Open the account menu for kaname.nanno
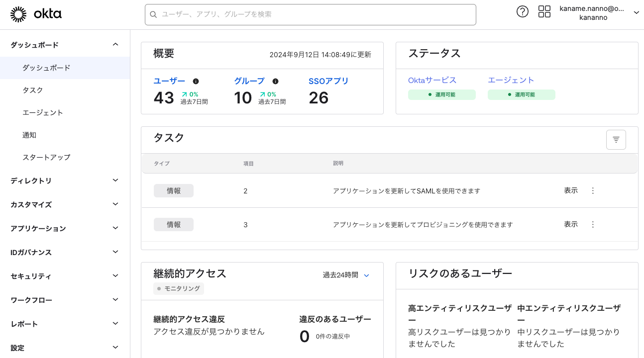 point(599,13)
